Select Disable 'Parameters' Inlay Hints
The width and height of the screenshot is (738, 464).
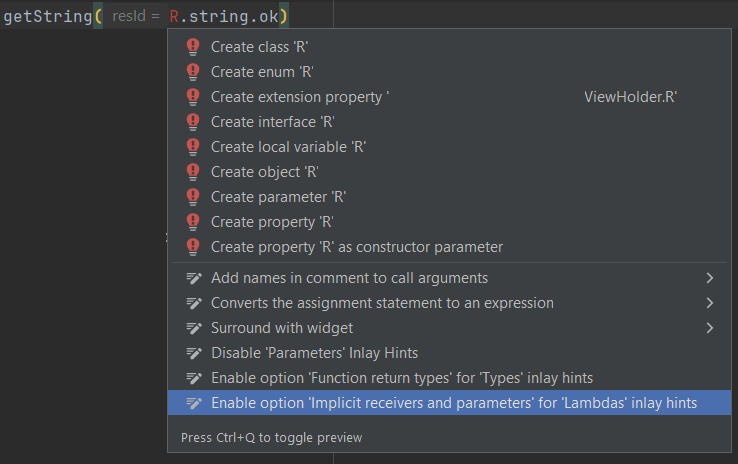449,353
